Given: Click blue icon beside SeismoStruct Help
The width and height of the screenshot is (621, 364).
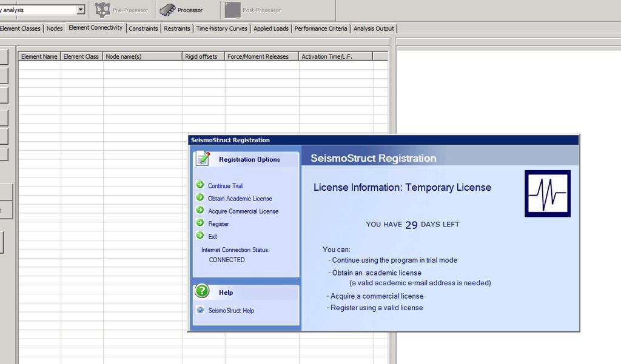Looking at the screenshot, I should (x=200, y=310).
